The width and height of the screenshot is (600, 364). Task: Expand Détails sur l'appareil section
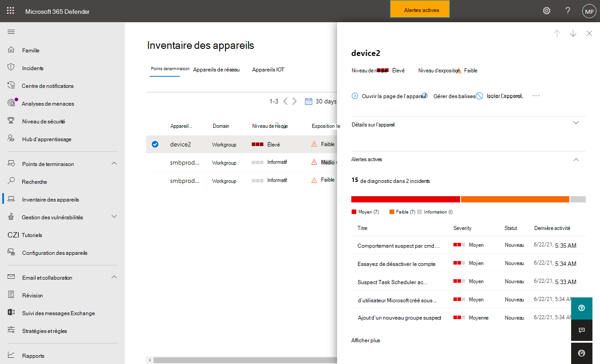pos(576,123)
